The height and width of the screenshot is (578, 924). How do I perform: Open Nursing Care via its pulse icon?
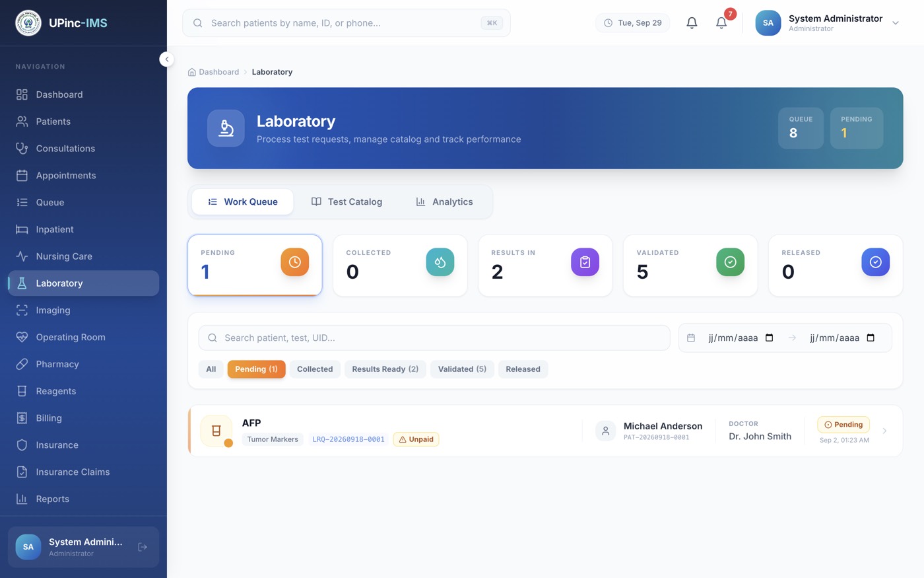coord(22,256)
